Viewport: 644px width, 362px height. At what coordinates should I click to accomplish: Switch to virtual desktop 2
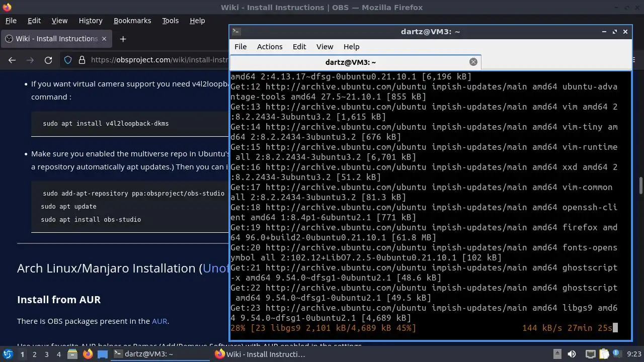[34, 354]
